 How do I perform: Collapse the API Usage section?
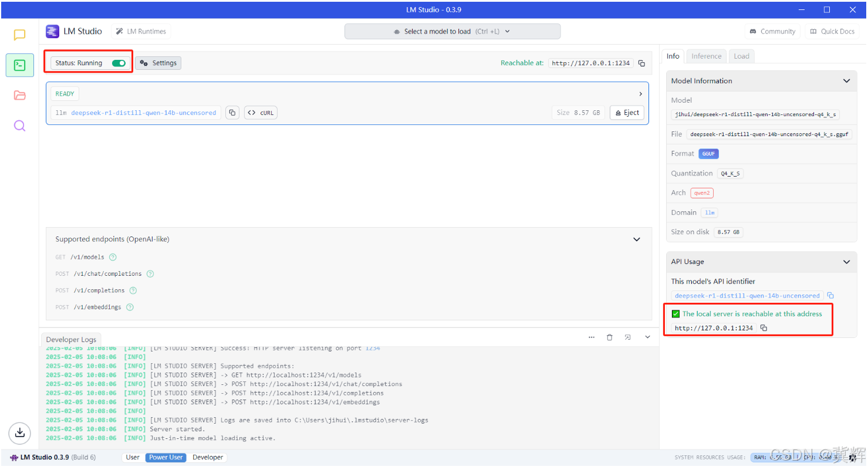[846, 262]
